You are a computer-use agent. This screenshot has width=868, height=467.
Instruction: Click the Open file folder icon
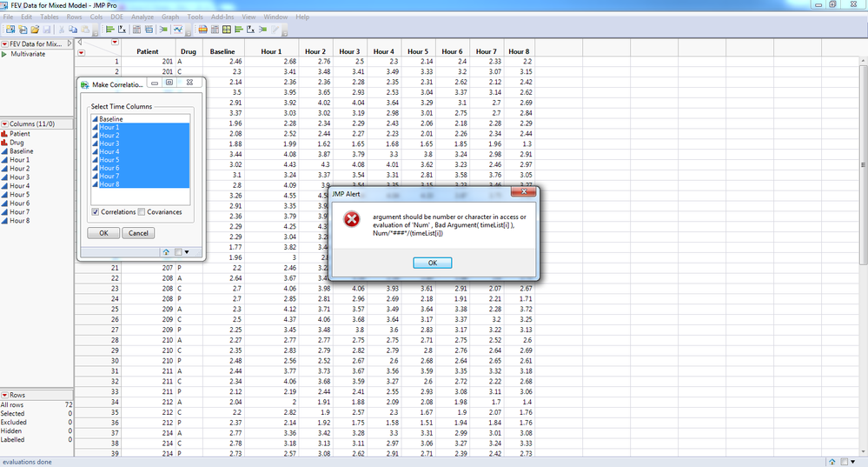tap(35, 30)
